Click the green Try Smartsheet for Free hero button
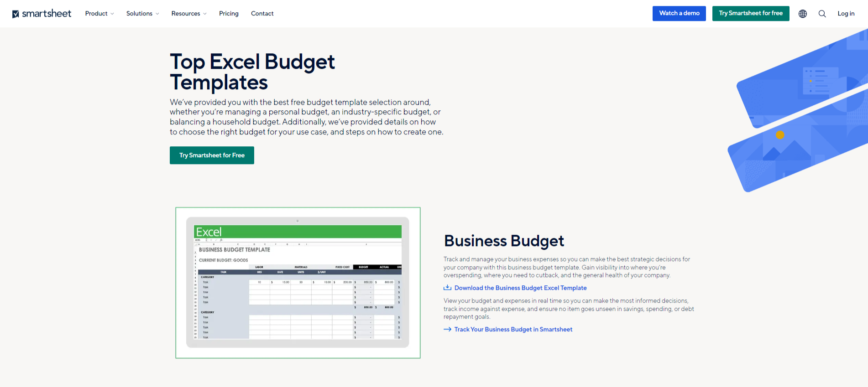Image resolution: width=868 pixels, height=387 pixels. tap(212, 155)
